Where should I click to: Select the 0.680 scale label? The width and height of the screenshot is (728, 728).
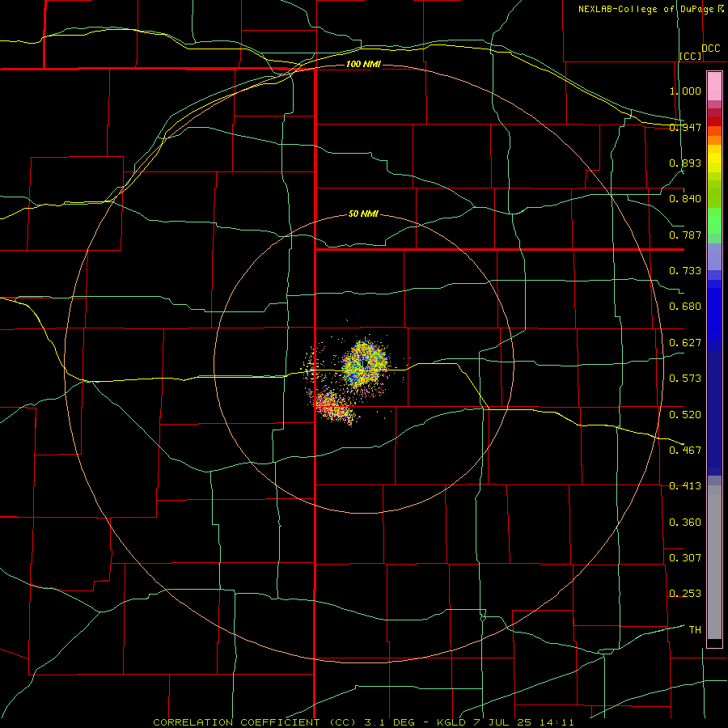coord(685,307)
